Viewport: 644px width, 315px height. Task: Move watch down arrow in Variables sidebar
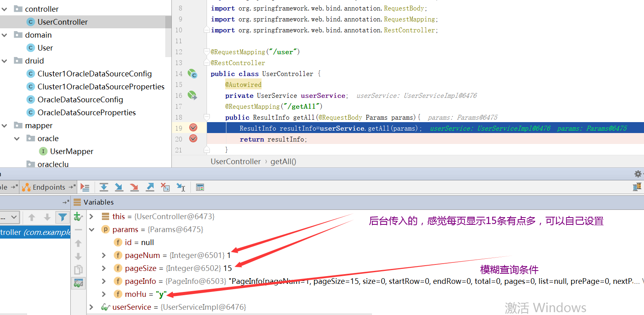tap(78, 256)
